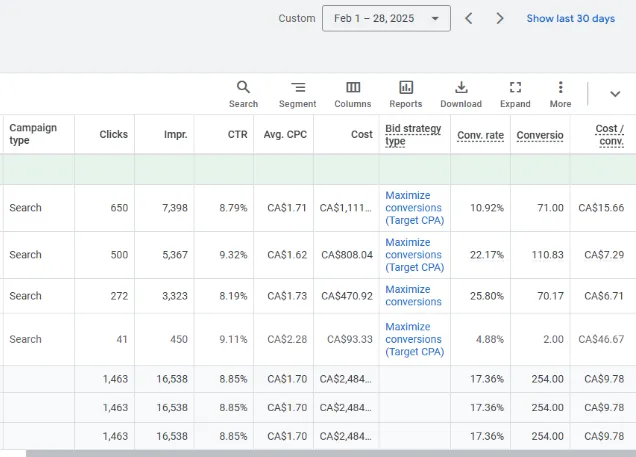
Task: Select the CA$470.92 cost cell
Action: [x=347, y=296]
